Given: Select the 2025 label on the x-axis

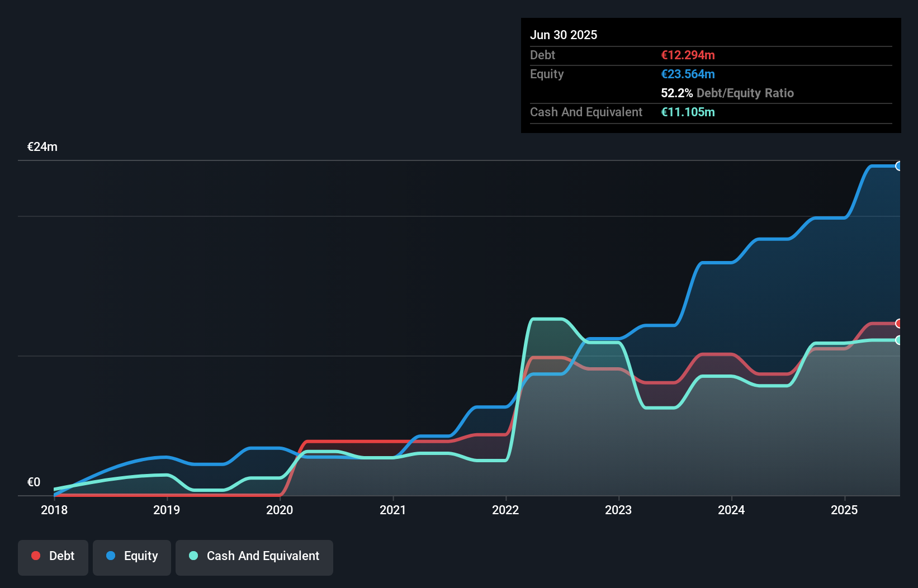Looking at the screenshot, I should coord(845,510).
